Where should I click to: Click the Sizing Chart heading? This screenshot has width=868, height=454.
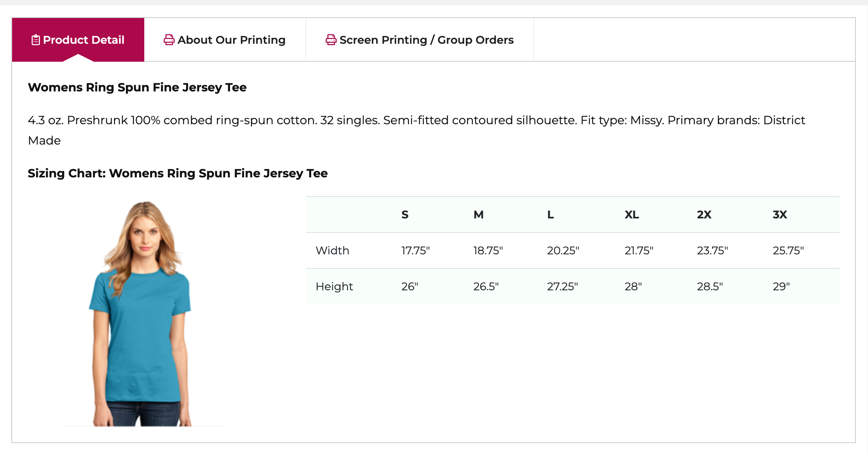[178, 173]
